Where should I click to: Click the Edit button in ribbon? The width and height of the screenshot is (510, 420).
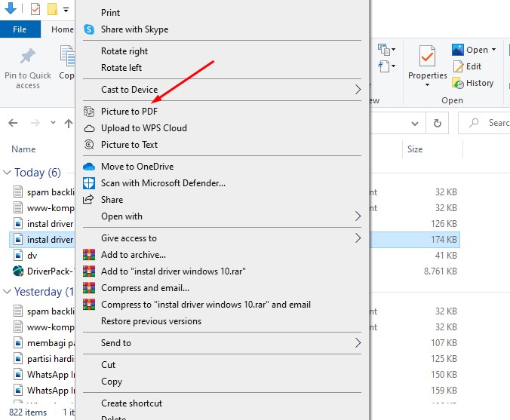(x=467, y=66)
